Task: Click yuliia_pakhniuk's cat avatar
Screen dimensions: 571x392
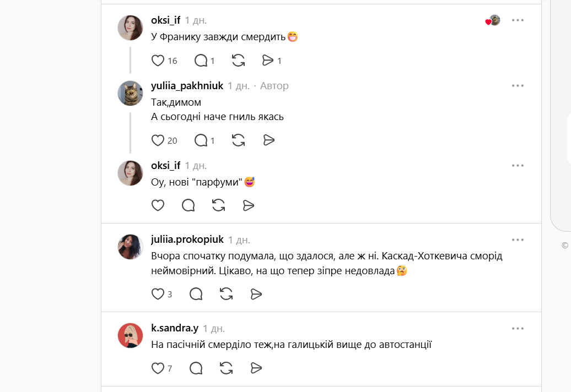Action: [x=131, y=93]
